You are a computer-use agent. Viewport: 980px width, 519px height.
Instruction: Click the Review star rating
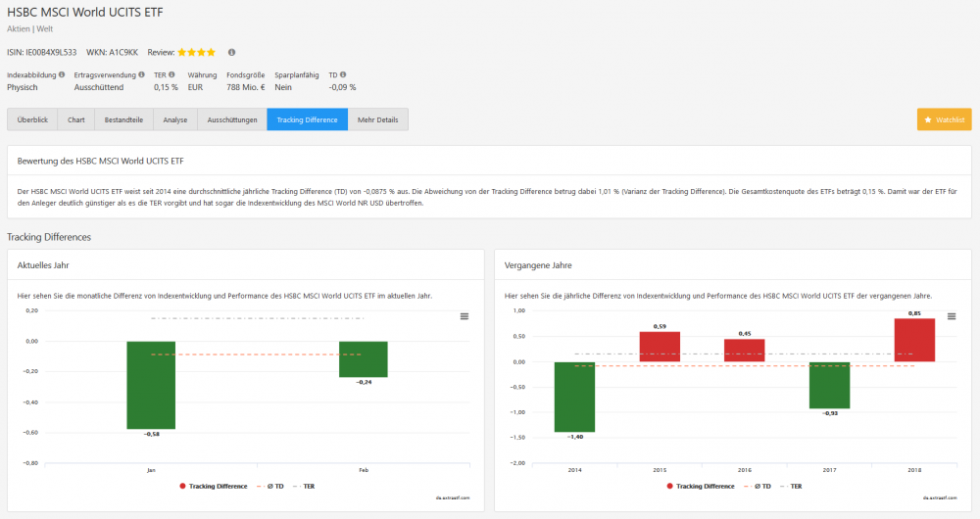(x=196, y=52)
